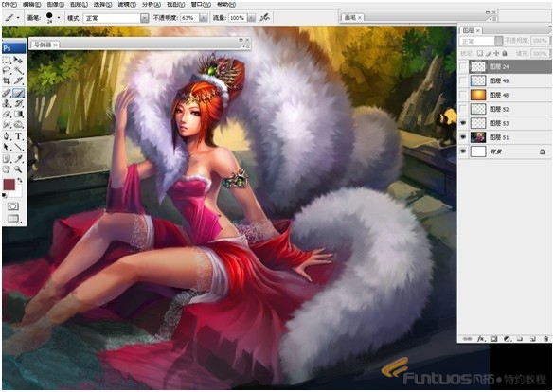Select the Eraser tool
This screenshot has height=392, width=554.
[7, 114]
